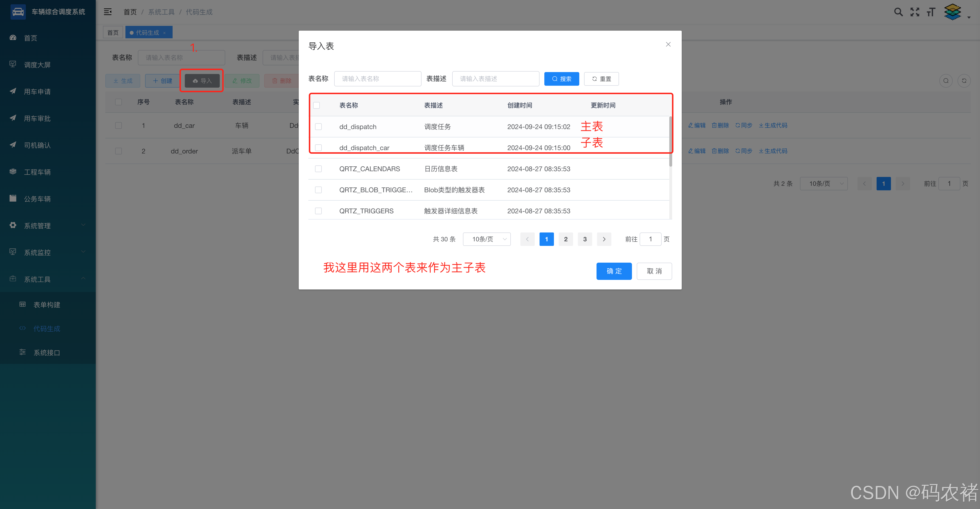This screenshot has width=980, height=509.
Task: Click the 重置 button in dialog
Action: 602,79
